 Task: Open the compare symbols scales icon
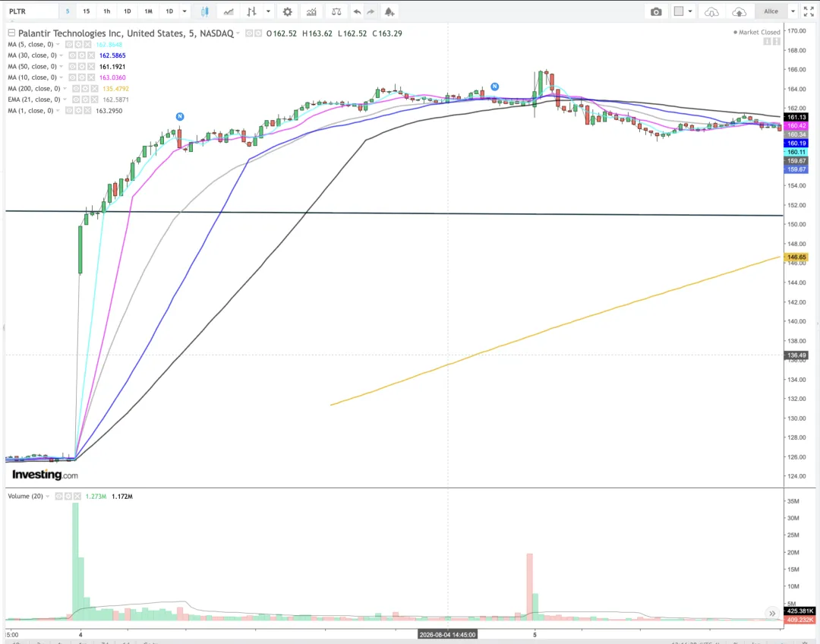[x=336, y=11]
